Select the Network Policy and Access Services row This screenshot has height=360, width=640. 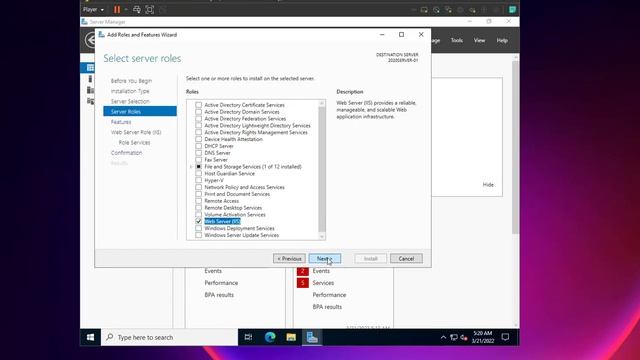tap(244, 187)
